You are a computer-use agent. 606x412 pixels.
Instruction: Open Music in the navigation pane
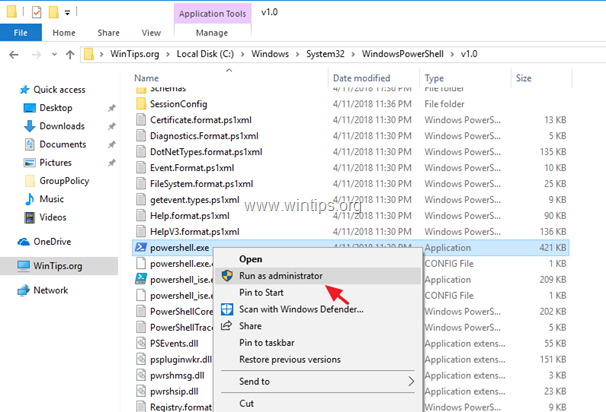(x=51, y=199)
